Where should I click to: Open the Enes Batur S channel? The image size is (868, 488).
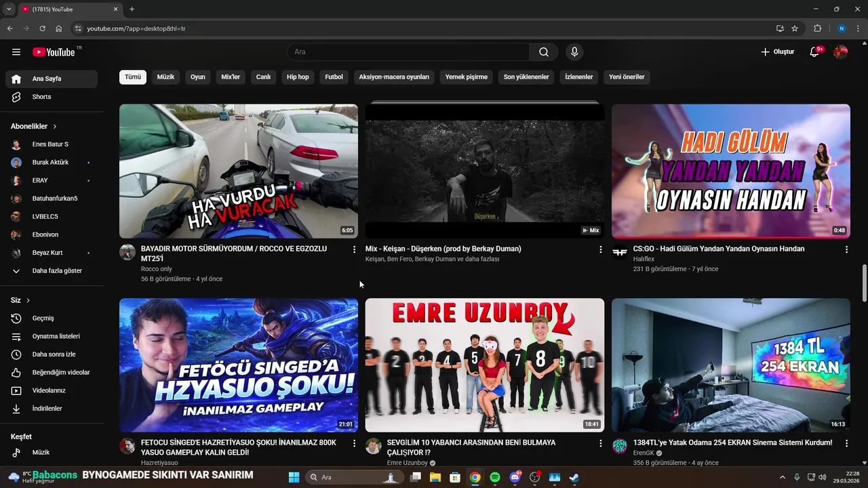52,144
